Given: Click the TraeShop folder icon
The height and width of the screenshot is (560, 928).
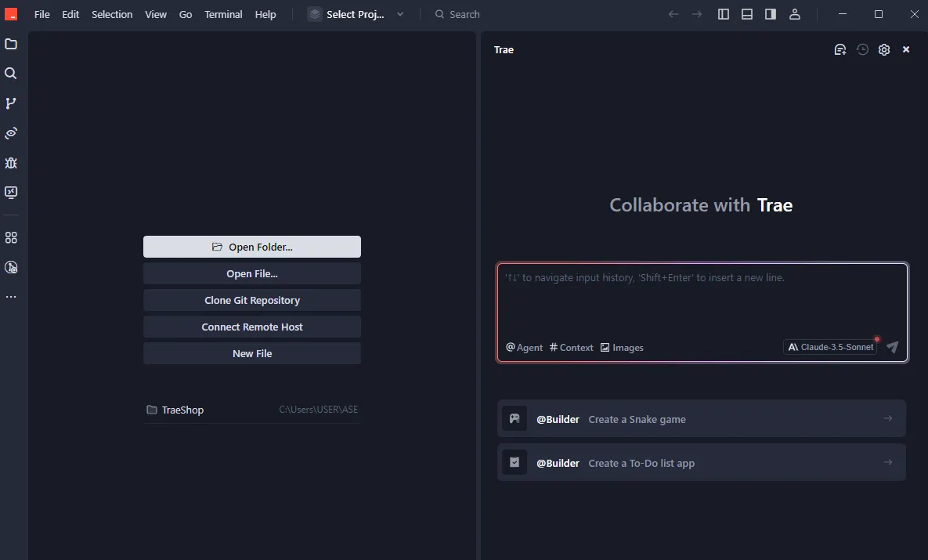Looking at the screenshot, I should click(x=151, y=410).
